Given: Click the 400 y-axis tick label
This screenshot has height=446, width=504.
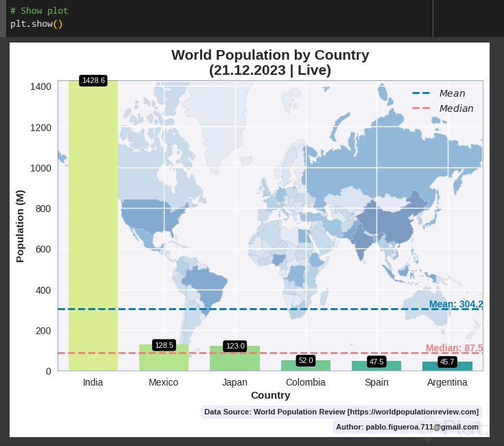Looking at the screenshot, I should click(x=43, y=290).
